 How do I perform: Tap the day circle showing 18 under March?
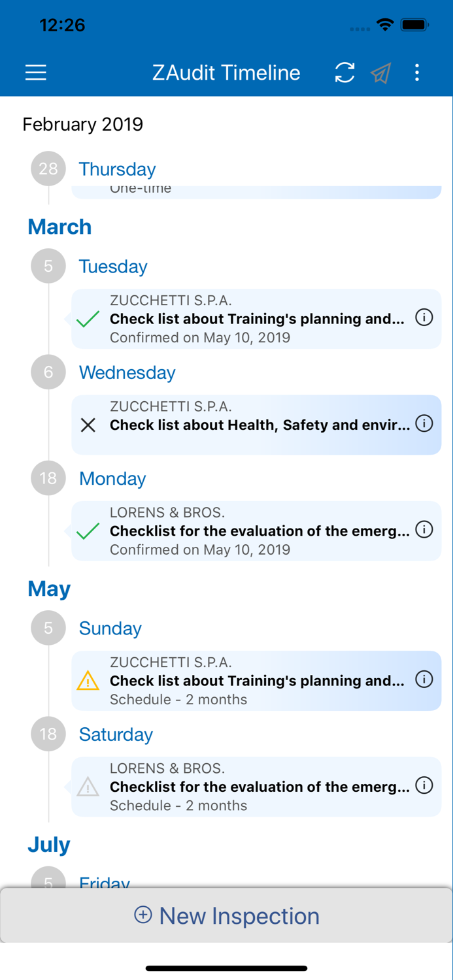point(48,478)
